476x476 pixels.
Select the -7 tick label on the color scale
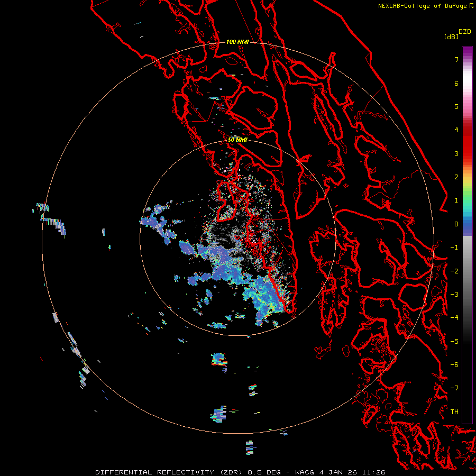[x=454, y=388]
